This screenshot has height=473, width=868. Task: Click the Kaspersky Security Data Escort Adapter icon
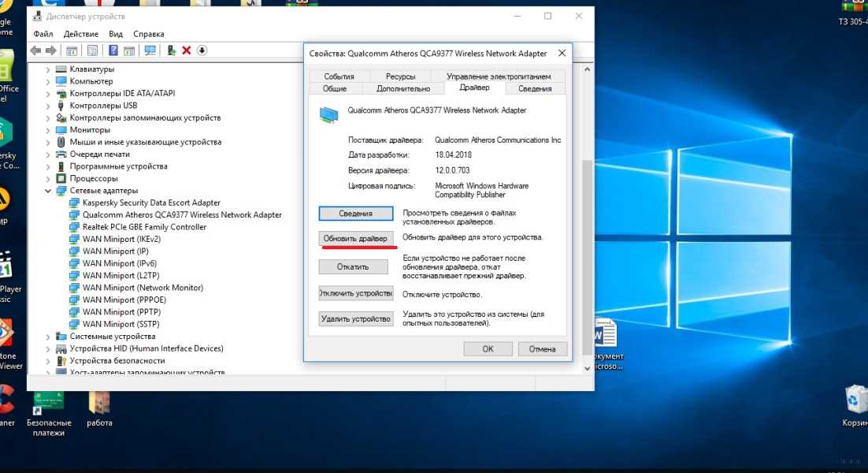[73, 203]
